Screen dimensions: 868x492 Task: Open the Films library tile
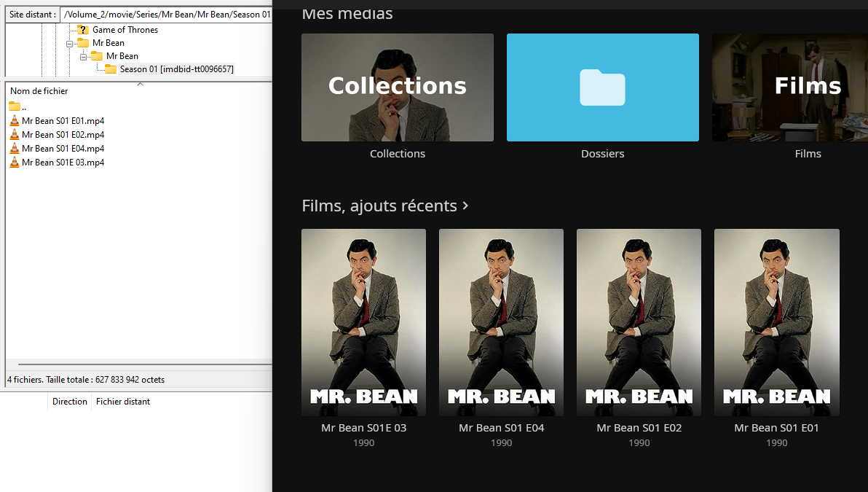pos(789,87)
